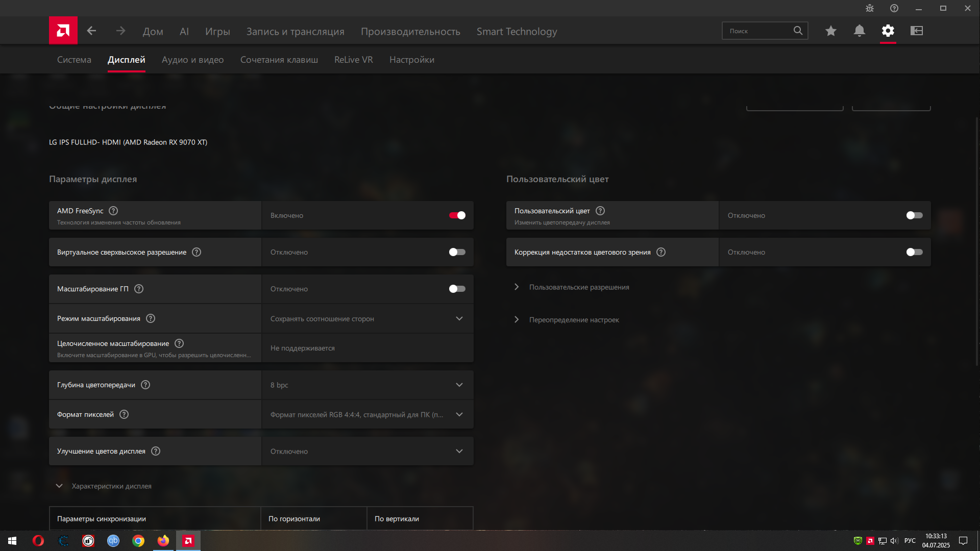Open settings gear icon
Viewport: 980px width, 551px height.
[x=888, y=31]
